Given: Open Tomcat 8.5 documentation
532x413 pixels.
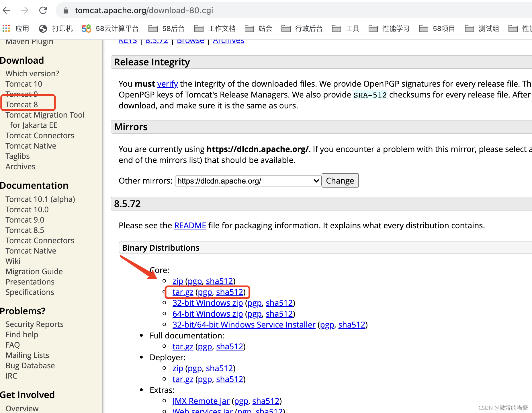Looking at the screenshot, I should (25, 230).
